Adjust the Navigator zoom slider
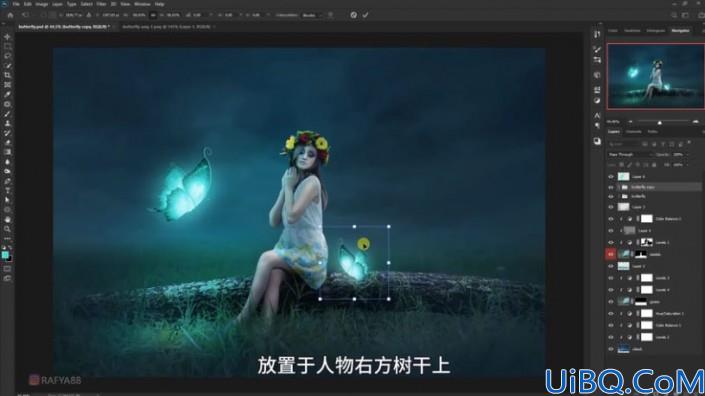 point(660,122)
